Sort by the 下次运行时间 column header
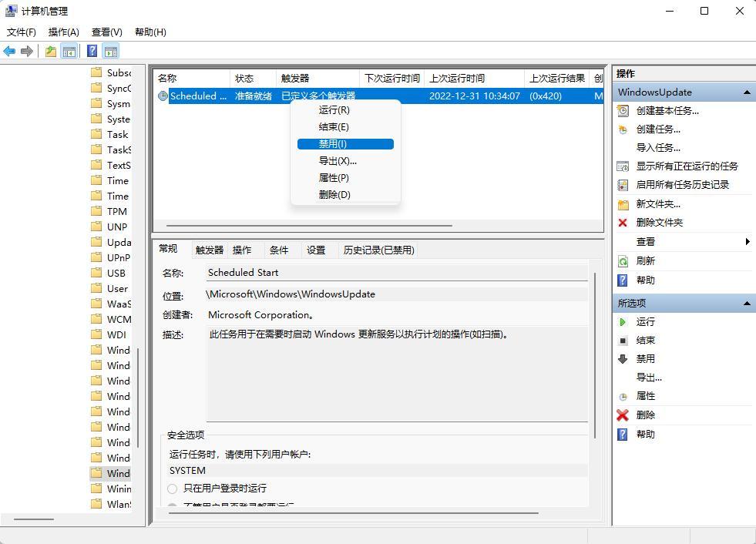The width and height of the screenshot is (756, 544). click(x=392, y=79)
